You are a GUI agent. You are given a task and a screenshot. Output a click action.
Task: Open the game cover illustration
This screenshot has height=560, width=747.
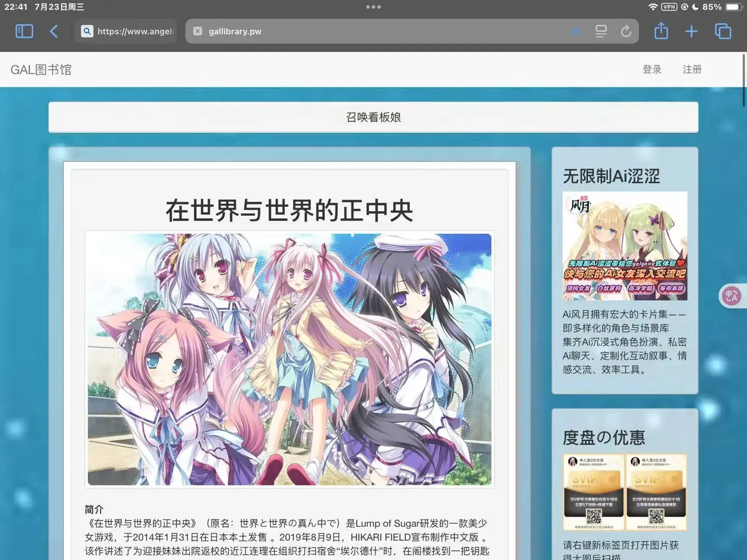point(289,359)
